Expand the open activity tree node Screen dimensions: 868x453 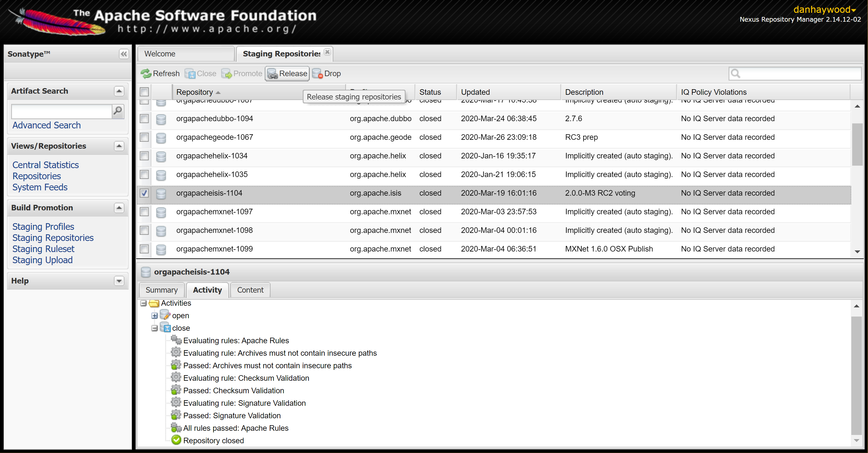154,316
